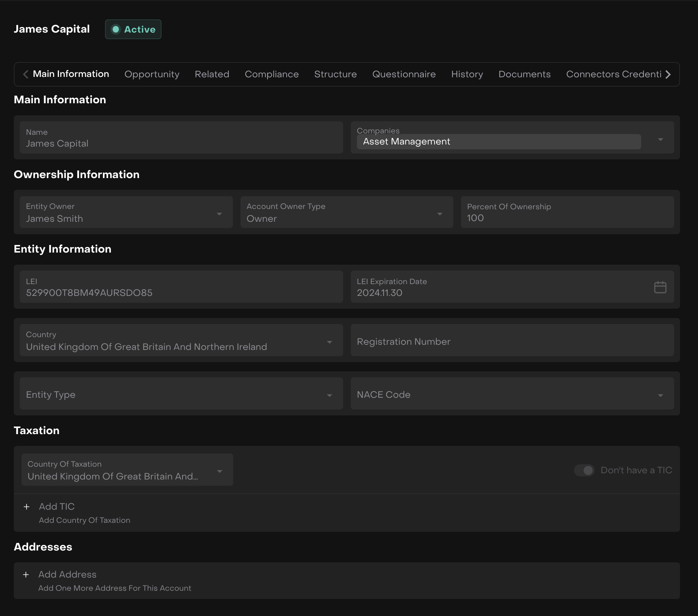This screenshot has width=698, height=616.
Task: Open the Entity Owner dropdown
Action: 219,214
